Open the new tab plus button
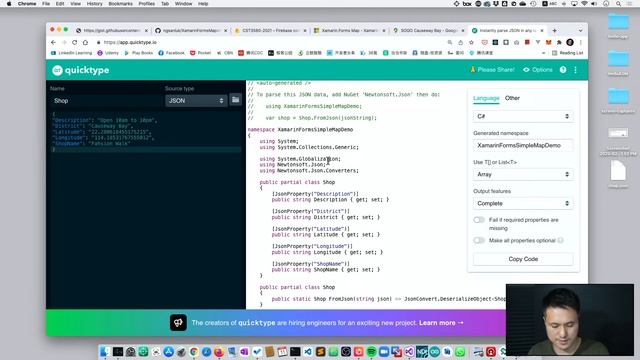The height and width of the screenshot is (360, 640). (x=554, y=31)
